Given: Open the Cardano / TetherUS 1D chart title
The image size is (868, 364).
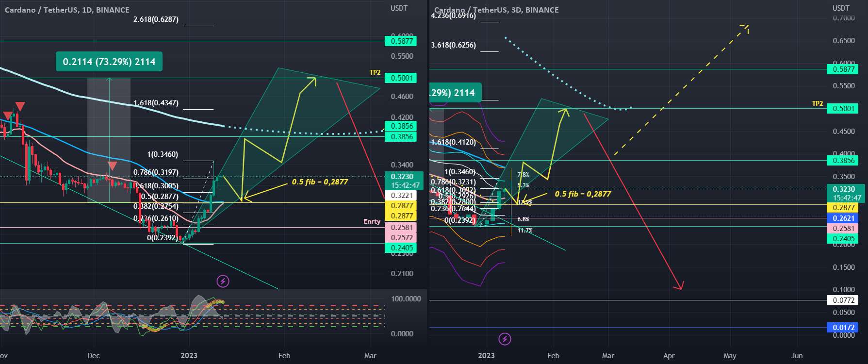Looking at the screenshot, I should tap(67, 10).
